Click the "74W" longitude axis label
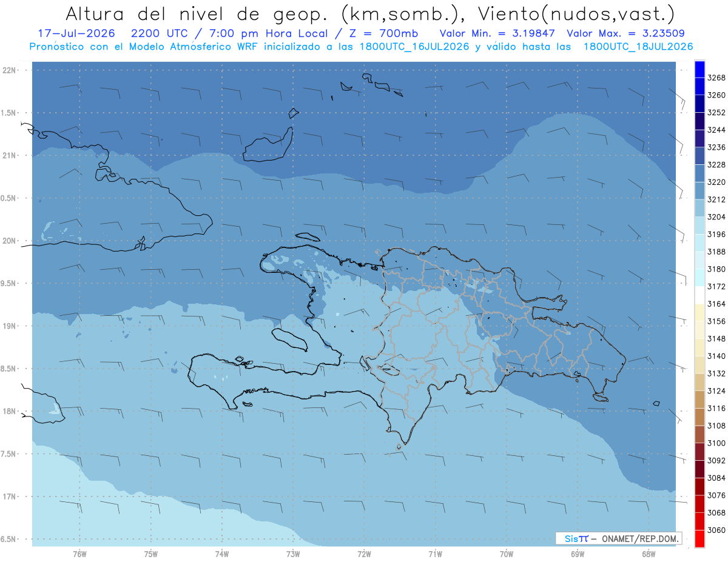728x562 pixels. pyautogui.click(x=222, y=554)
